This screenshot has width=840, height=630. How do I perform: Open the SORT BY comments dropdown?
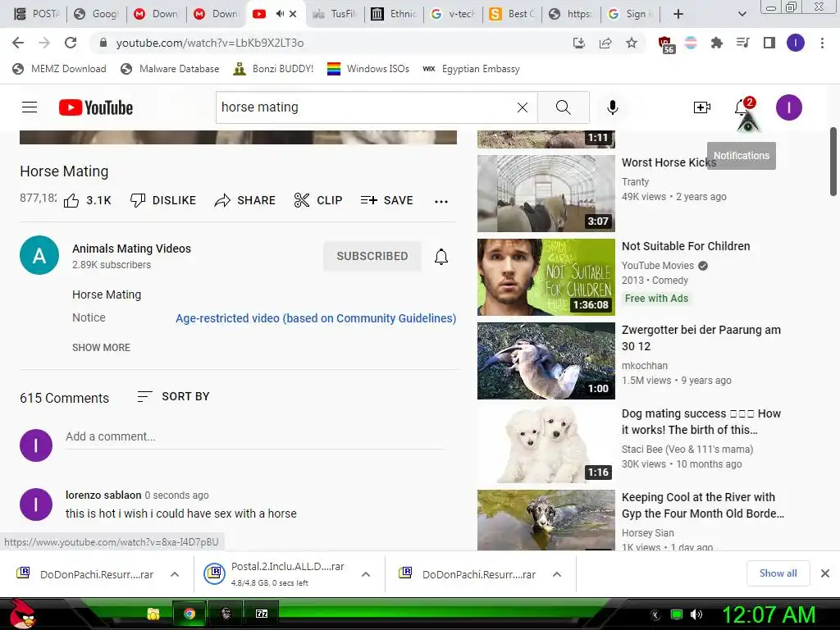point(173,396)
